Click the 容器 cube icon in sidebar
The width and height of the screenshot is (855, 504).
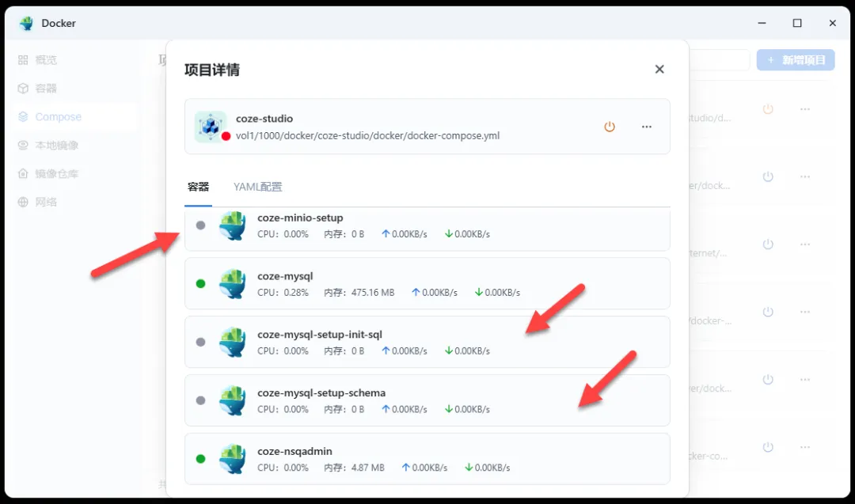point(23,89)
